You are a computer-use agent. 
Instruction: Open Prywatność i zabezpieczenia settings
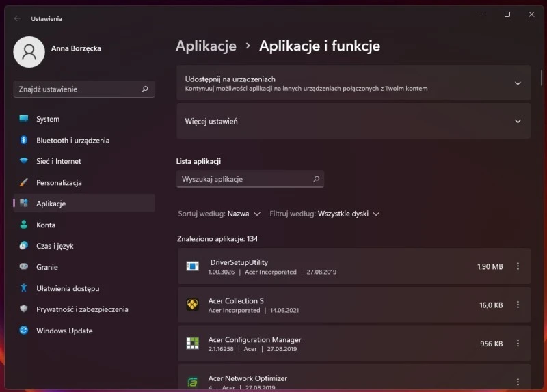(84, 309)
